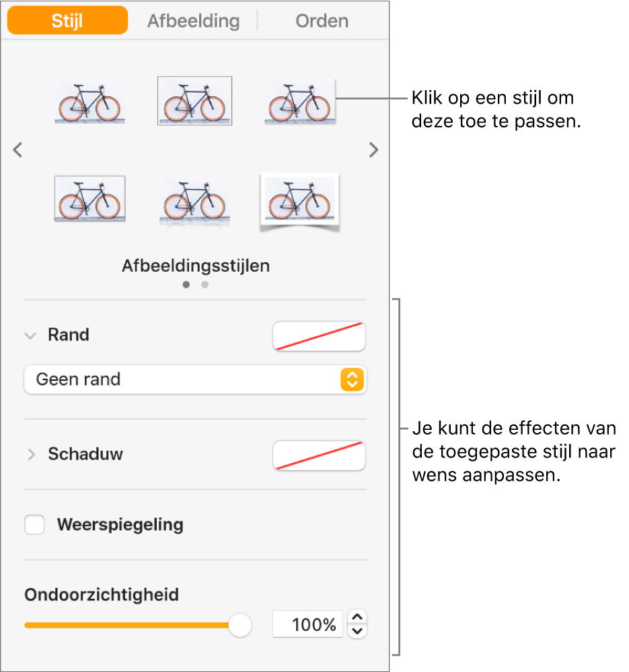Apply the reflection bicycle image style
629x672 pixels.
(194, 200)
